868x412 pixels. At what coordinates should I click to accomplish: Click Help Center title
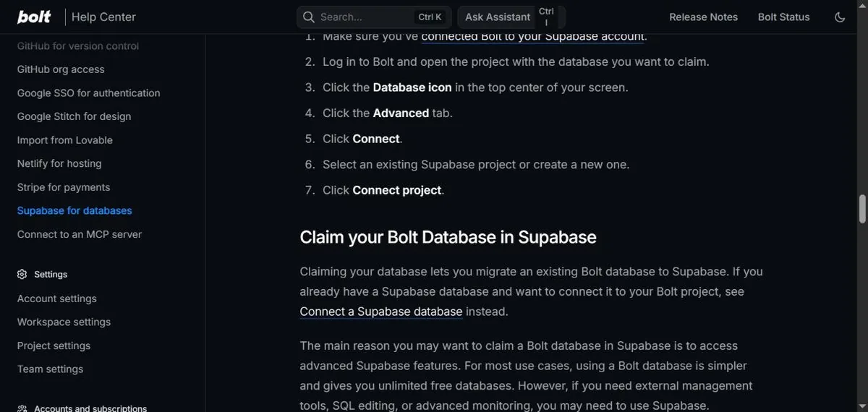(103, 17)
